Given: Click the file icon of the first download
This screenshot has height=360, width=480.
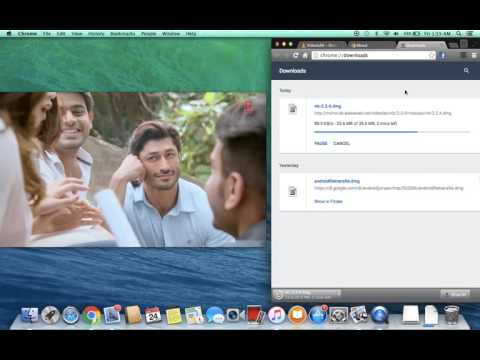Looking at the screenshot, I should coord(292,108).
